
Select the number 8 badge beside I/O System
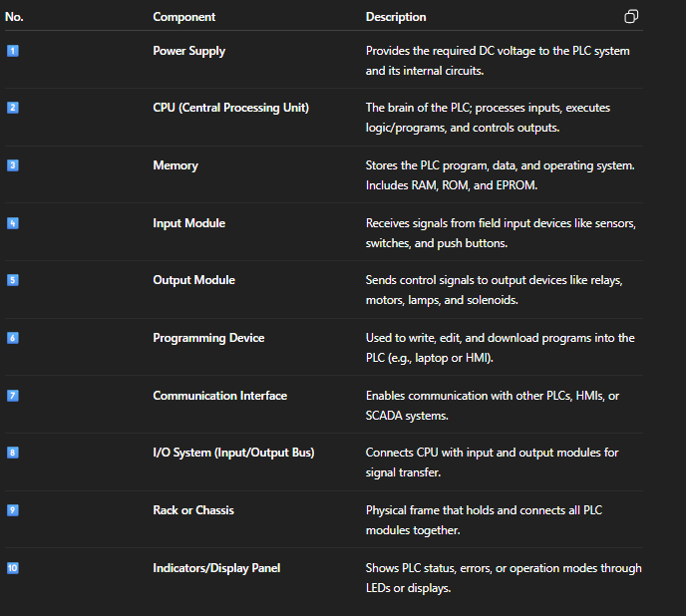(13, 453)
